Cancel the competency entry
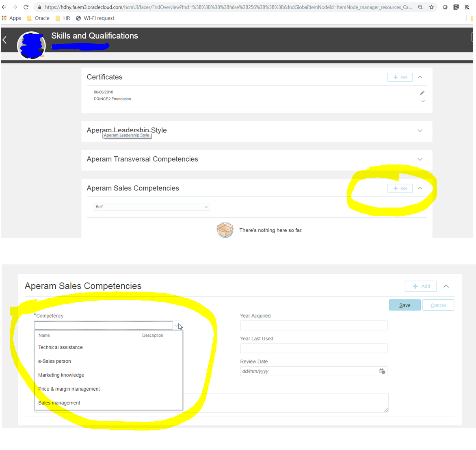Image resolution: width=476 pixels, height=450 pixels. coord(438,305)
